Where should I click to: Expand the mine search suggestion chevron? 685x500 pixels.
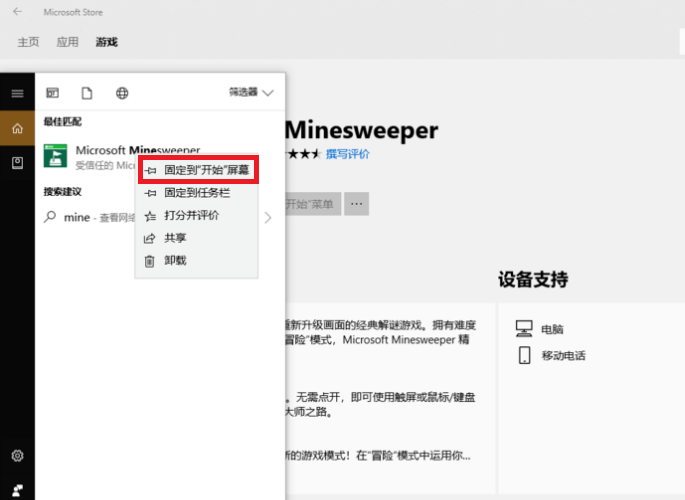coord(268,217)
